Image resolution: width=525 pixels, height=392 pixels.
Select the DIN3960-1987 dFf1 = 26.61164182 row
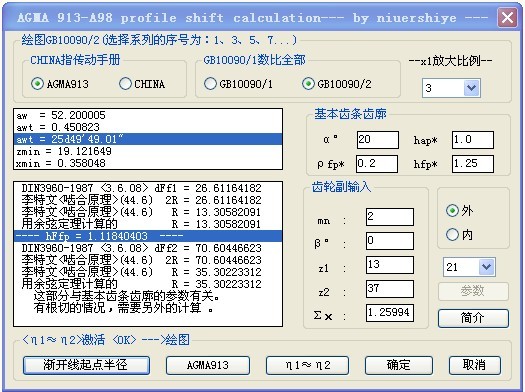[x=148, y=188]
